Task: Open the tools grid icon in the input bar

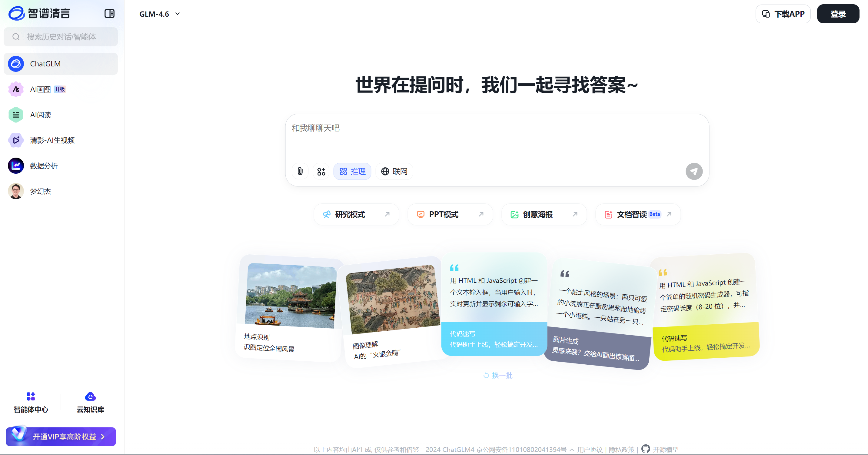Action: (321, 171)
